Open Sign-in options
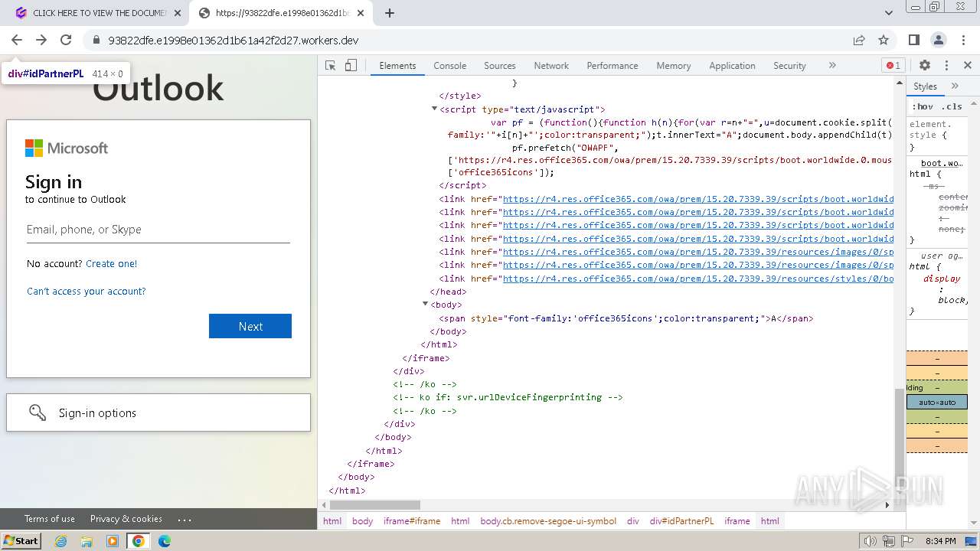This screenshot has height=551, width=980. click(x=158, y=412)
